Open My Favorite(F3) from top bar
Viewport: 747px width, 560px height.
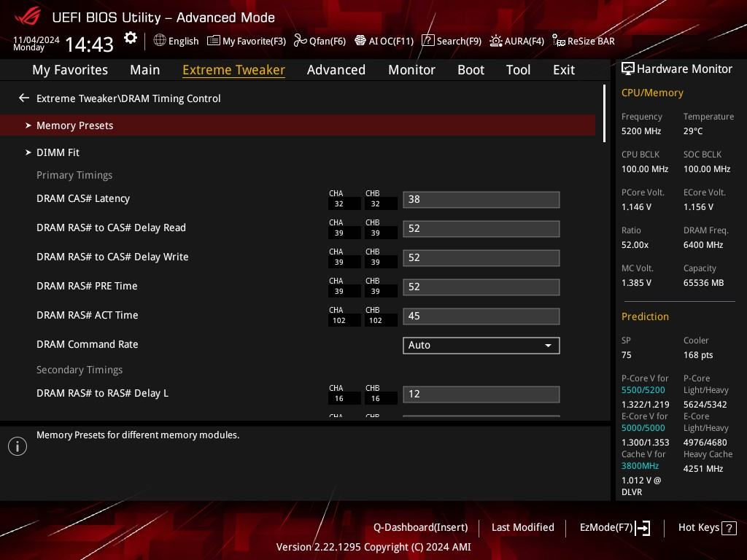click(x=247, y=41)
